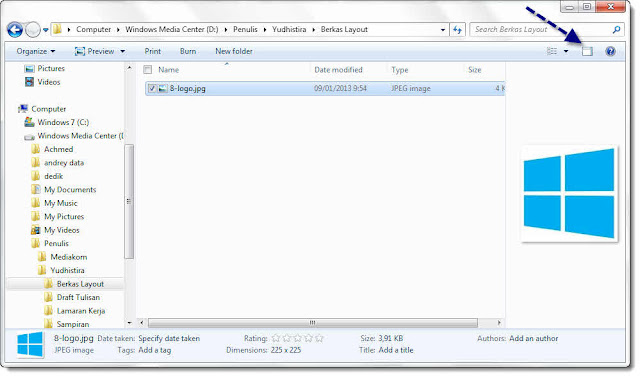Sort by the Name column header
This screenshot has height=377, width=640.
point(169,70)
